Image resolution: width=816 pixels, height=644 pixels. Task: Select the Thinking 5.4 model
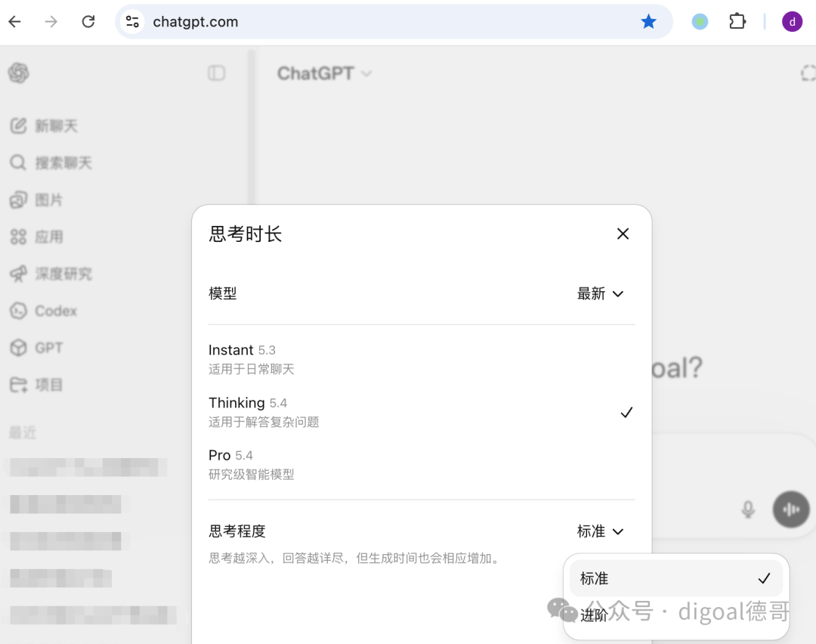coord(422,412)
